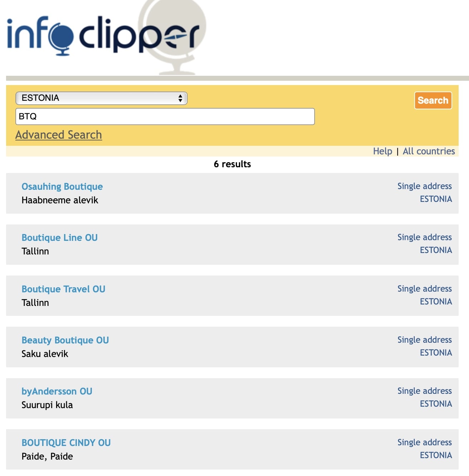
Task: Click Single address for byAndersson OU
Action: [x=424, y=391]
